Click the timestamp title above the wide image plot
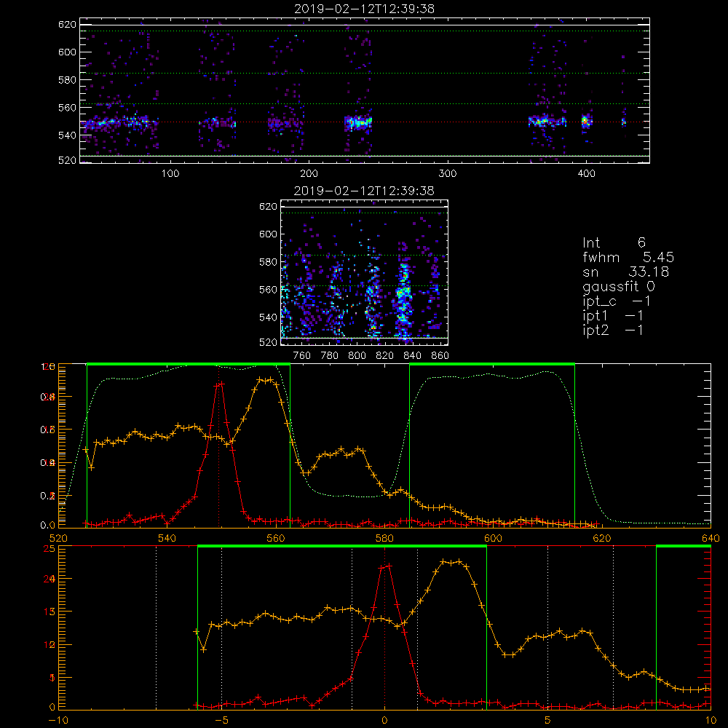 (x=365, y=9)
